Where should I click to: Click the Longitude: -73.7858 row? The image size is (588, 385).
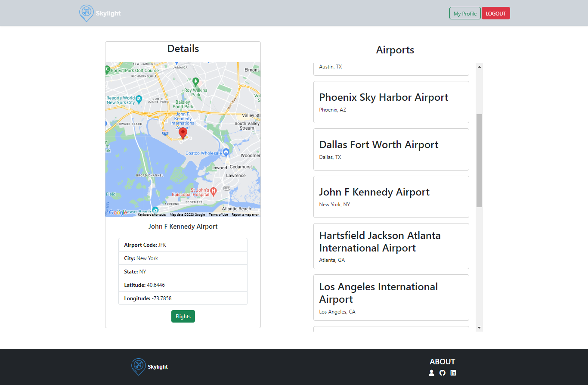pyautogui.click(x=183, y=298)
